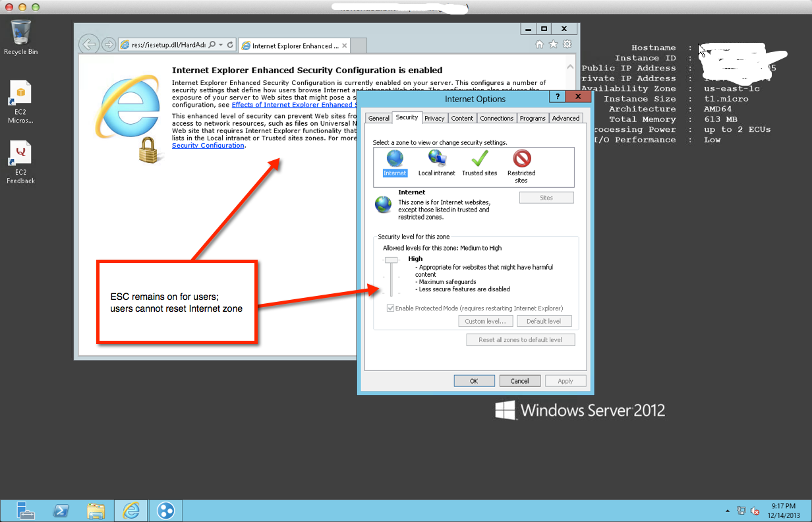Switch to Internet Explorer taskbar button
This screenshot has height=522, width=812.
[x=131, y=511]
